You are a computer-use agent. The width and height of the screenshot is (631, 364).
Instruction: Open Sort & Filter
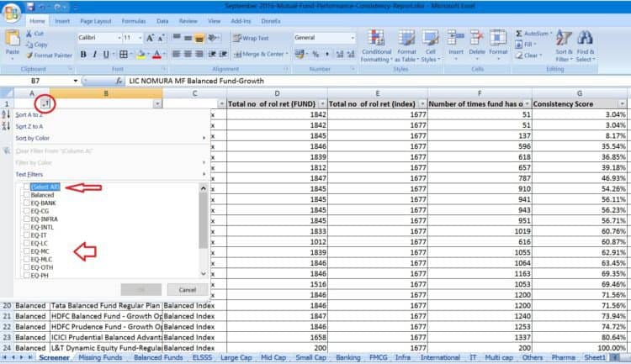pos(564,46)
